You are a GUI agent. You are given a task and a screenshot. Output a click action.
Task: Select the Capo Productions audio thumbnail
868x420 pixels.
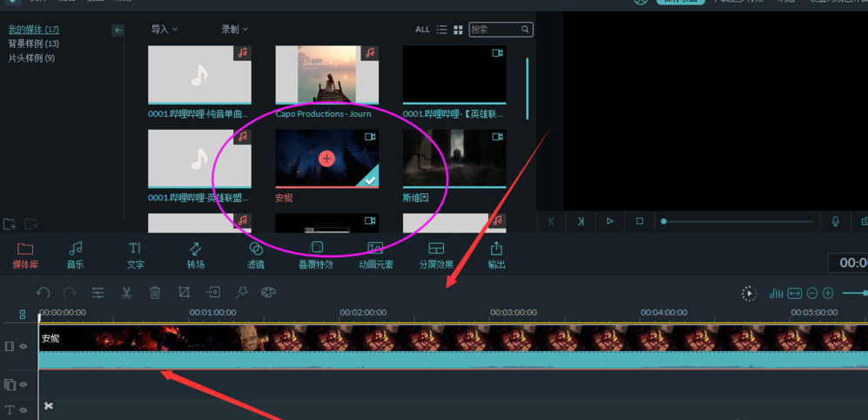tap(327, 74)
